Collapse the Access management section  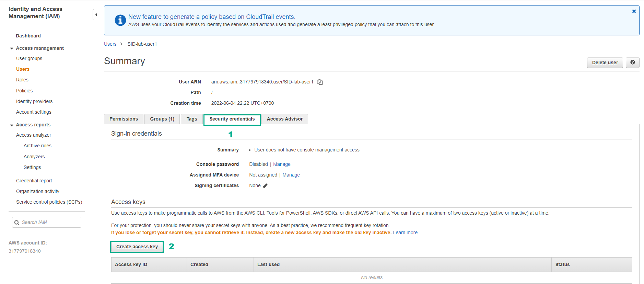coord(12,48)
